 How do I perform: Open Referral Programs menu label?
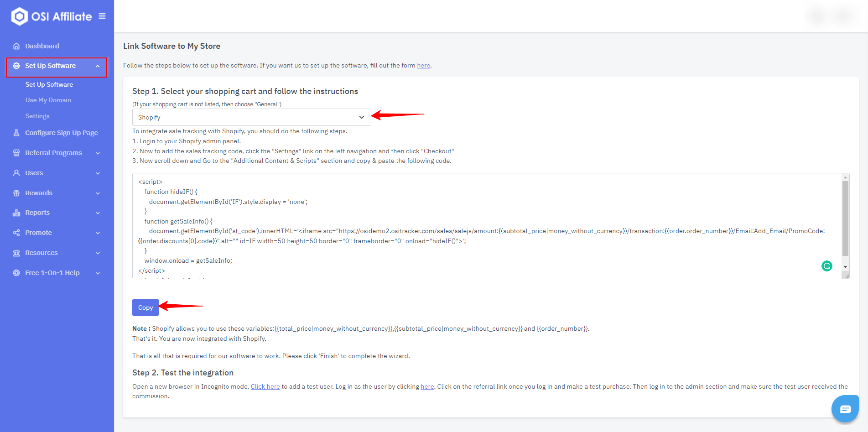tap(53, 153)
